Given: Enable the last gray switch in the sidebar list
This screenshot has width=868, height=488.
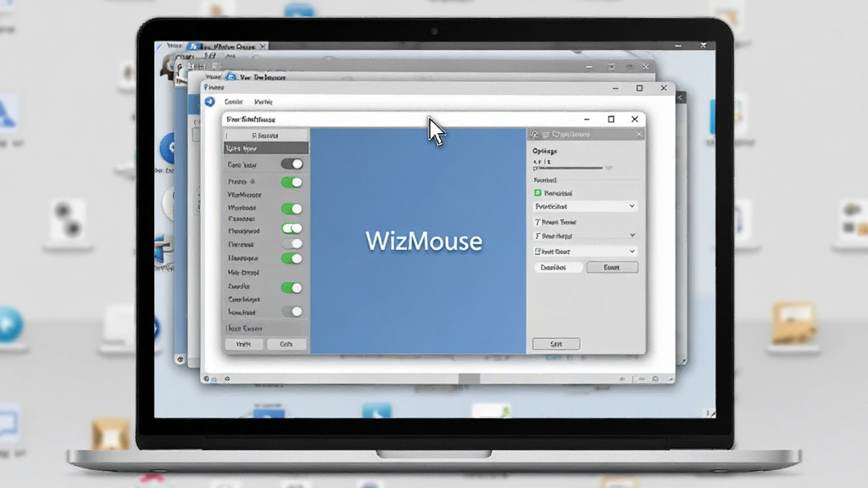Looking at the screenshot, I should pos(292,312).
